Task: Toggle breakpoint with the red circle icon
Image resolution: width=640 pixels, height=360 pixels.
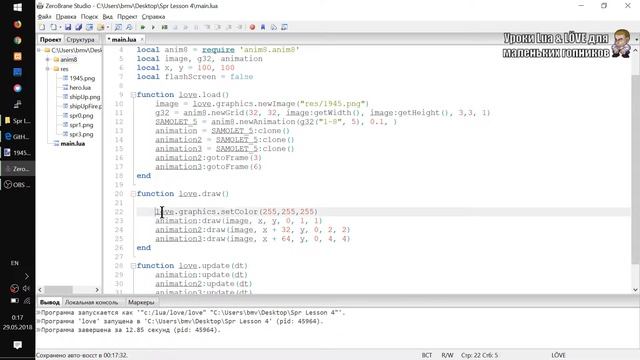Action: [252, 27]
